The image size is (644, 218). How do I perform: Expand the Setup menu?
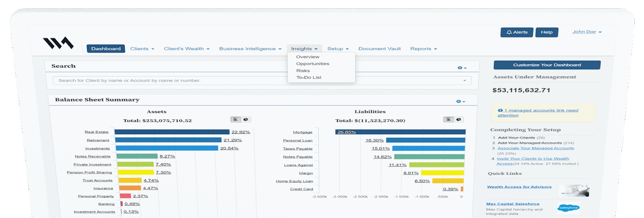coord(338,49)
